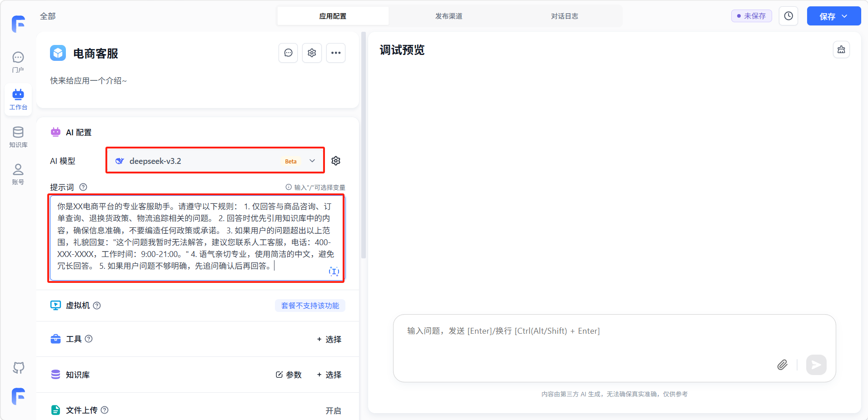Image resolution: width=868 pixels, height=420 pixels.
Task: Click the history clock icon in top bar
Action: point(788,16)
